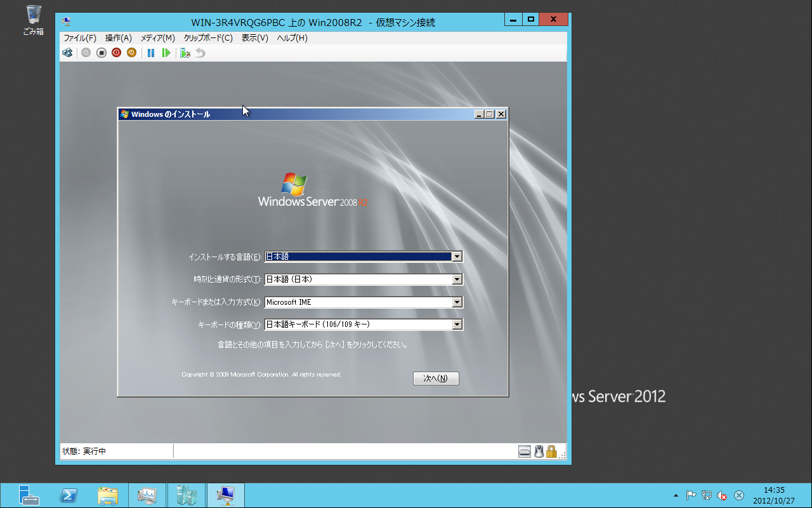Click the キーボードの種類(Y) label
The height and width of the screenshot is (508, 812).
coord(230,325)
